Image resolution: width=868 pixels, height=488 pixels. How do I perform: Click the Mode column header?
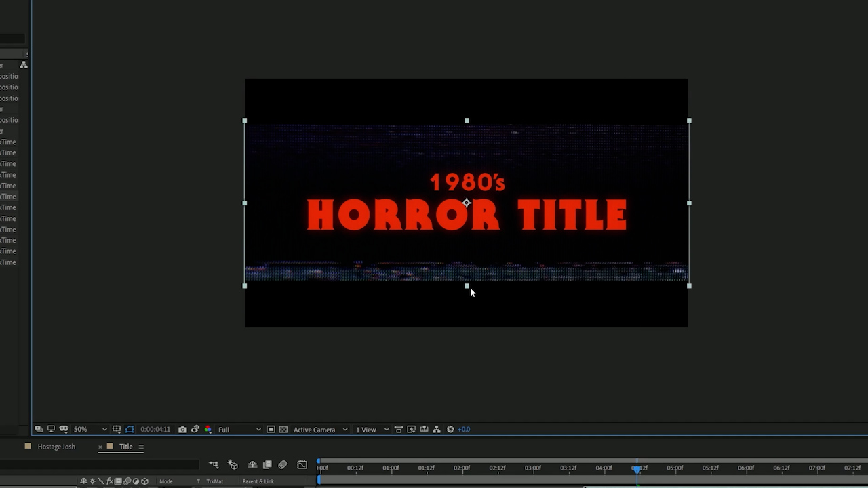click(x=166, y=481)
